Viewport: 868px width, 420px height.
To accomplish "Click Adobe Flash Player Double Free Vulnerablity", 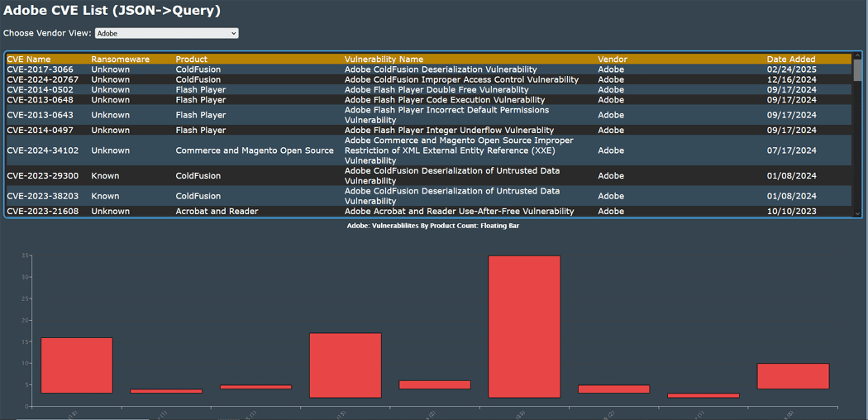I will [x=436, y=89].
